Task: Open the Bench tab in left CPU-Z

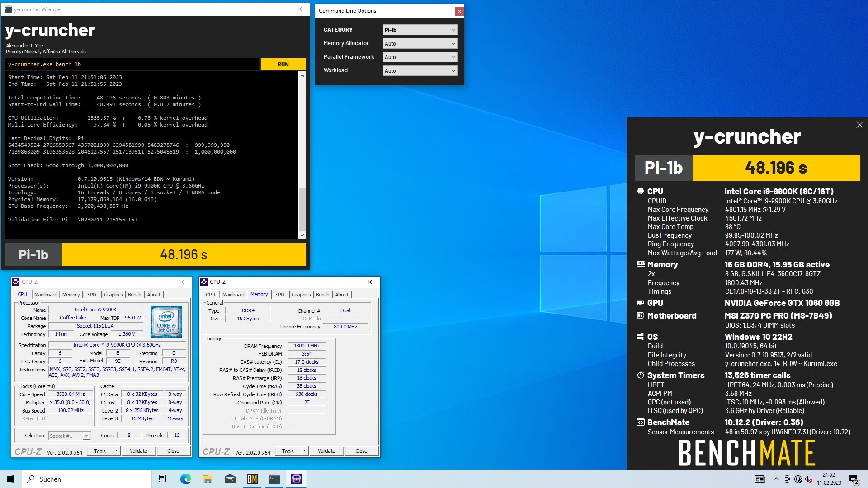Action: pos(135,295)
